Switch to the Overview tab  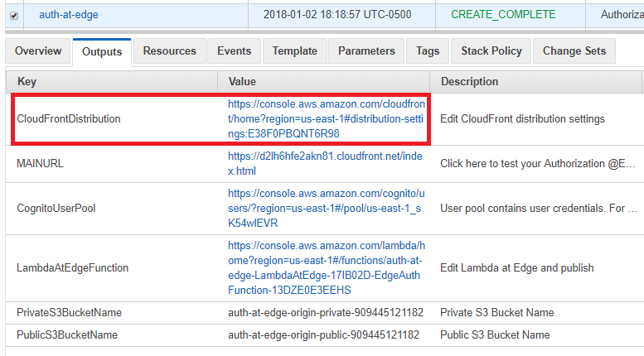click(38, 51)
